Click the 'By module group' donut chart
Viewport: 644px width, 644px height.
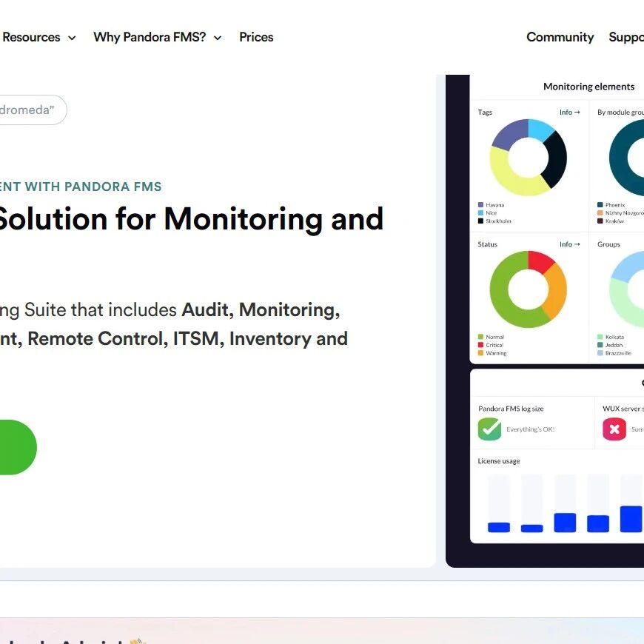coord(627,158)
